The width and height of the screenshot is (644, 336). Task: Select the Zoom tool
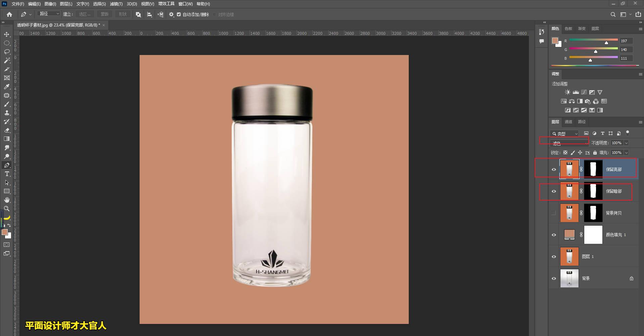(7, 209)
